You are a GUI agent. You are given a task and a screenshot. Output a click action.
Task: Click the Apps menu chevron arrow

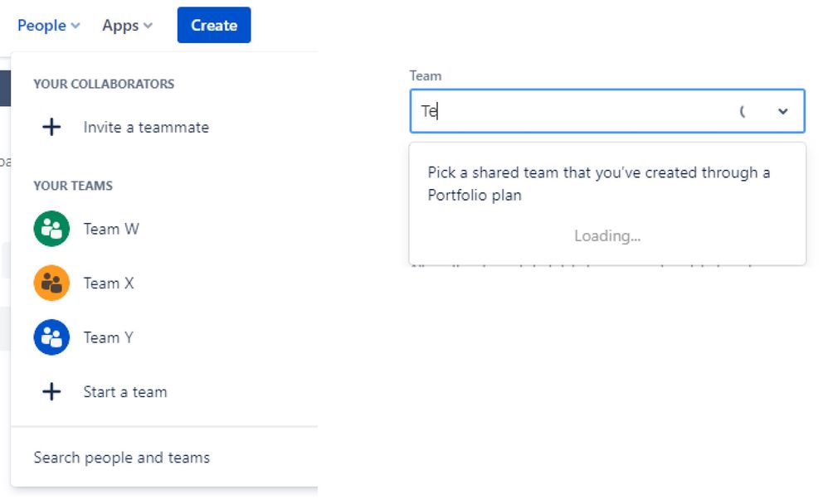pyautogui.click(x=148, y=26)
